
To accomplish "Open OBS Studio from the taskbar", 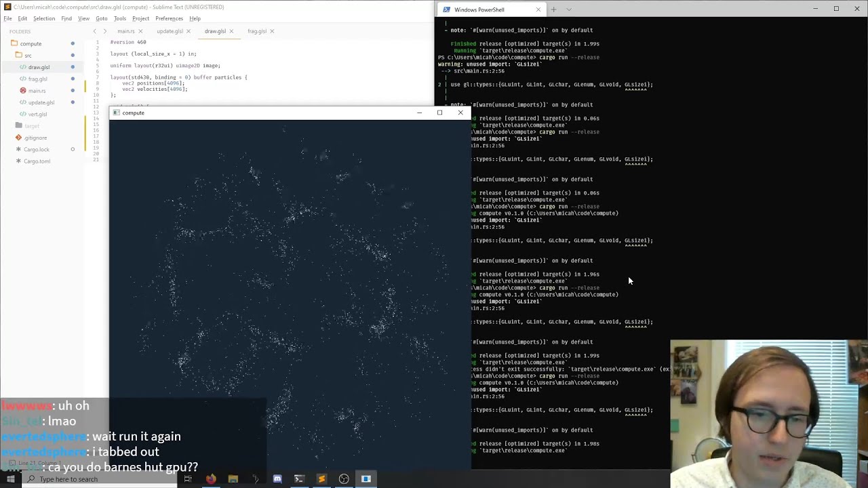I will (x=344, y=479).
